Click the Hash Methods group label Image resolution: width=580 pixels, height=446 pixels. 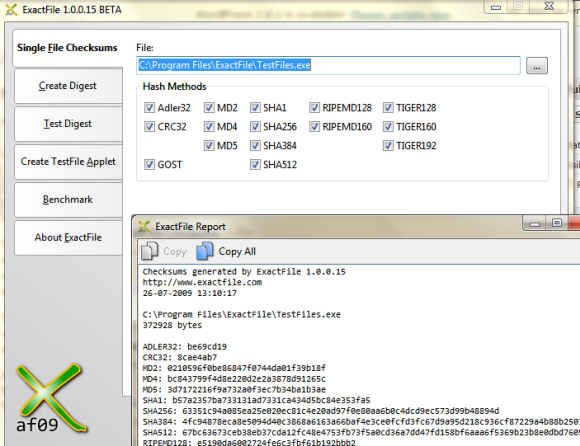pyautogui.click(x=175, y=87)
